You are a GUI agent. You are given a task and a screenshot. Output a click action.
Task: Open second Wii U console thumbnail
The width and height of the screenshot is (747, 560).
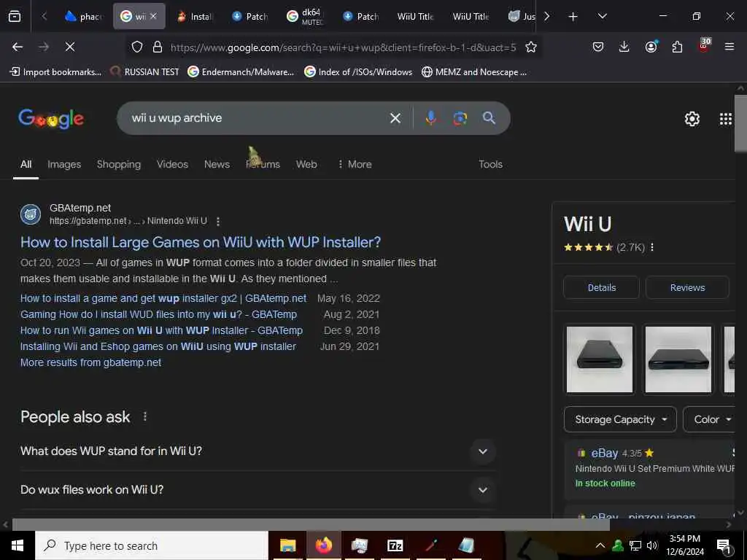(x=678, y=359)
